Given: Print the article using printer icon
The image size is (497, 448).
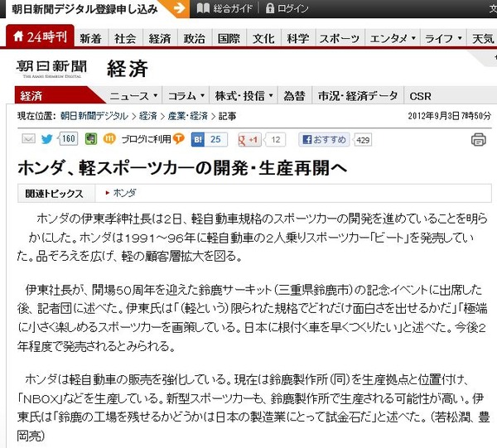Looking at the screenshot, I should (478, 140).
